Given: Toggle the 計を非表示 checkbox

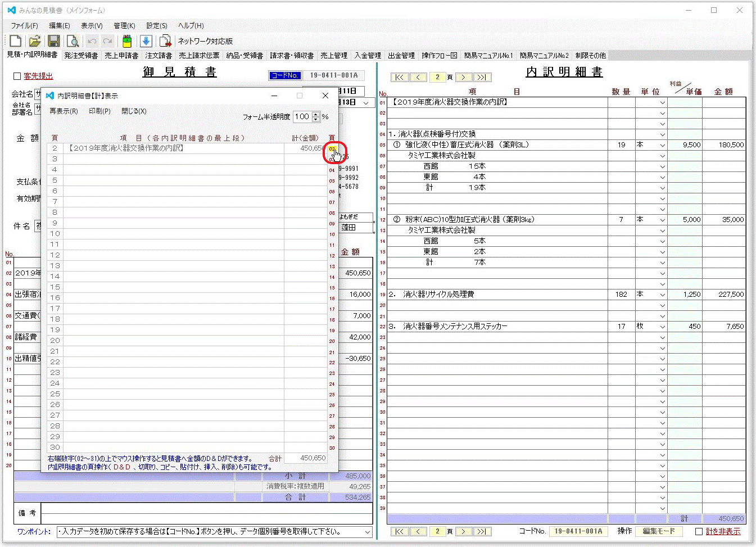Looking at the screenshot, I should tap(699, 531).
